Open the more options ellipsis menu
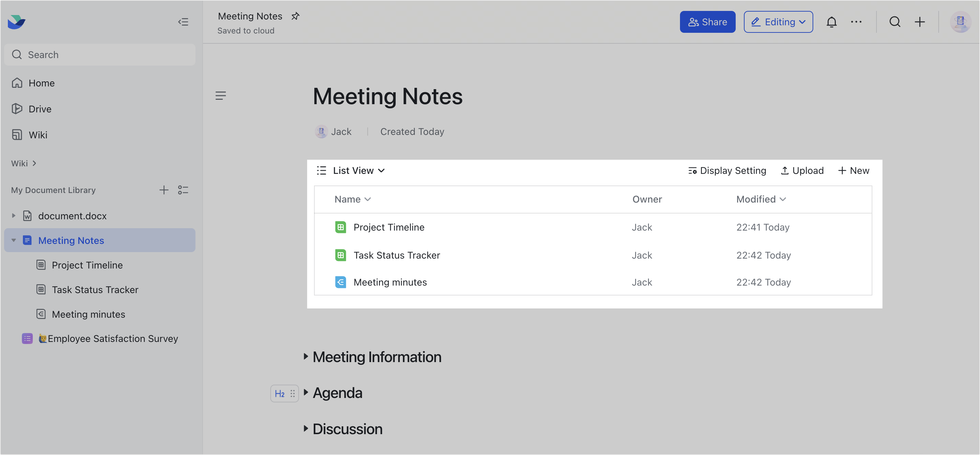This screenshot has height=455, width=980. [x=856, y=22]
